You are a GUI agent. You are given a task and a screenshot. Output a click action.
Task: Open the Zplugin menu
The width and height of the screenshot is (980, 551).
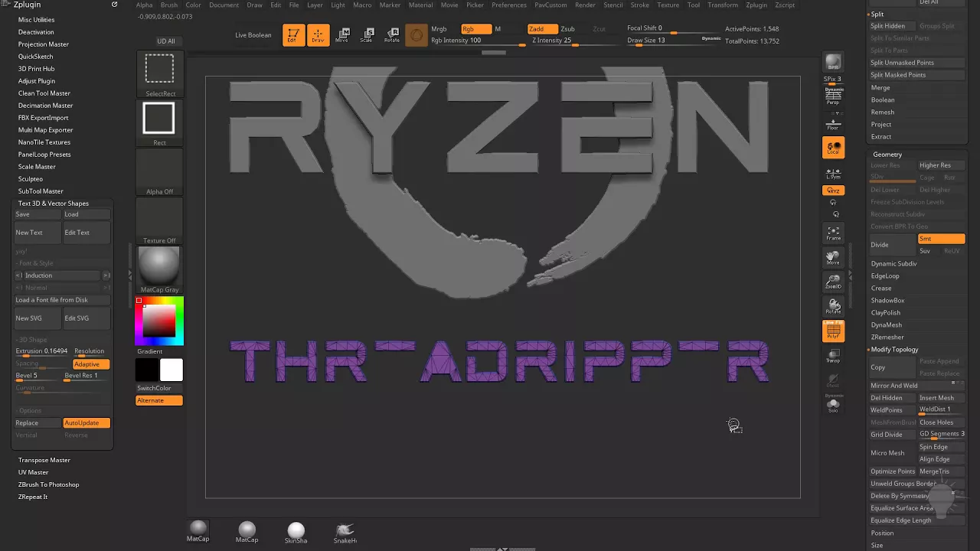(755, 5)
